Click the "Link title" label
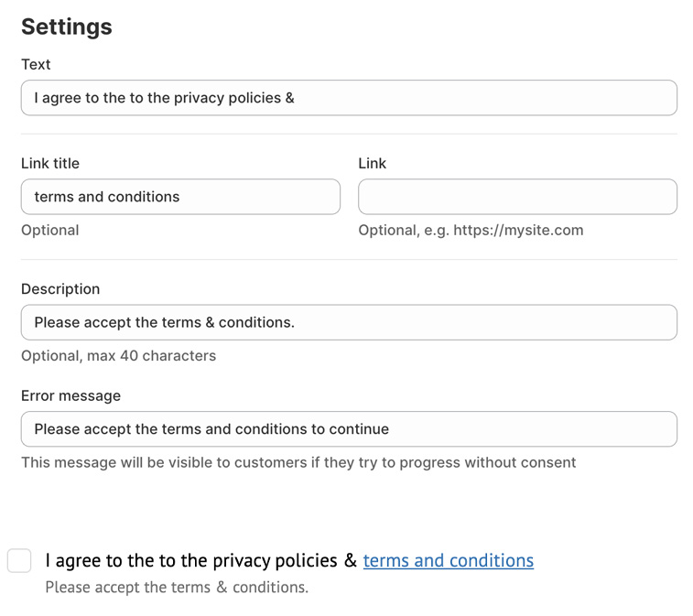The width and height of the screenshot is (693, 616). (50, 163)
